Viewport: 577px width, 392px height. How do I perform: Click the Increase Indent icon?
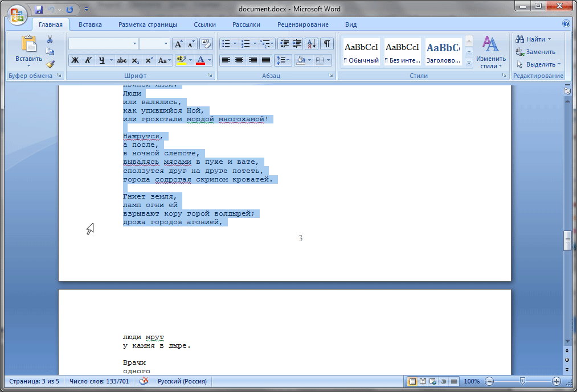click(297, 44)
